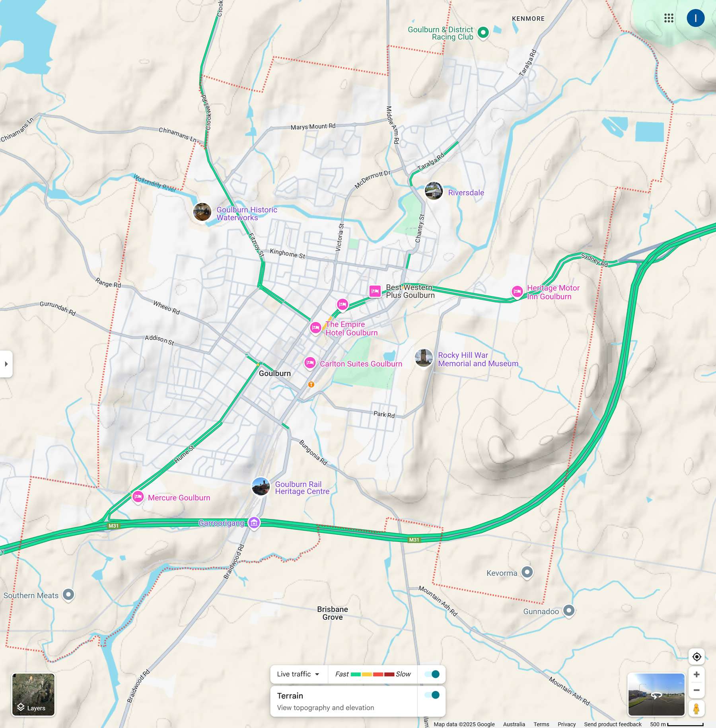Select the Goulburn Rail Heritage Centre marker
716x728 pixels.
pyautogui.click(x=261, y=487)
